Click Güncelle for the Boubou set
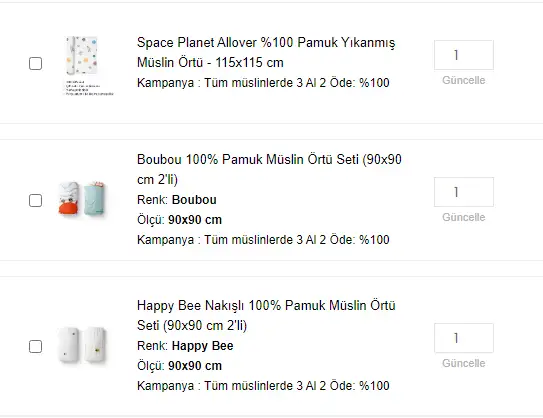The height and width of the screenshot is (418, 543). pos(464,217)
